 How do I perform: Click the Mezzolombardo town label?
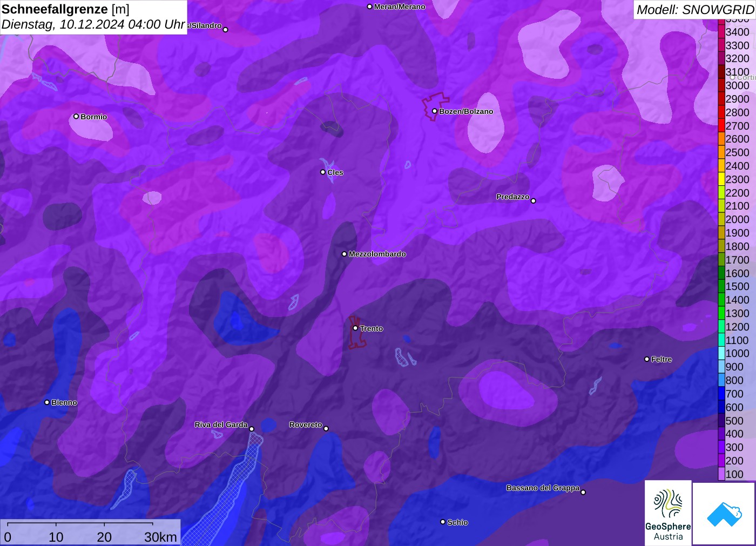[x=377, y=254]
